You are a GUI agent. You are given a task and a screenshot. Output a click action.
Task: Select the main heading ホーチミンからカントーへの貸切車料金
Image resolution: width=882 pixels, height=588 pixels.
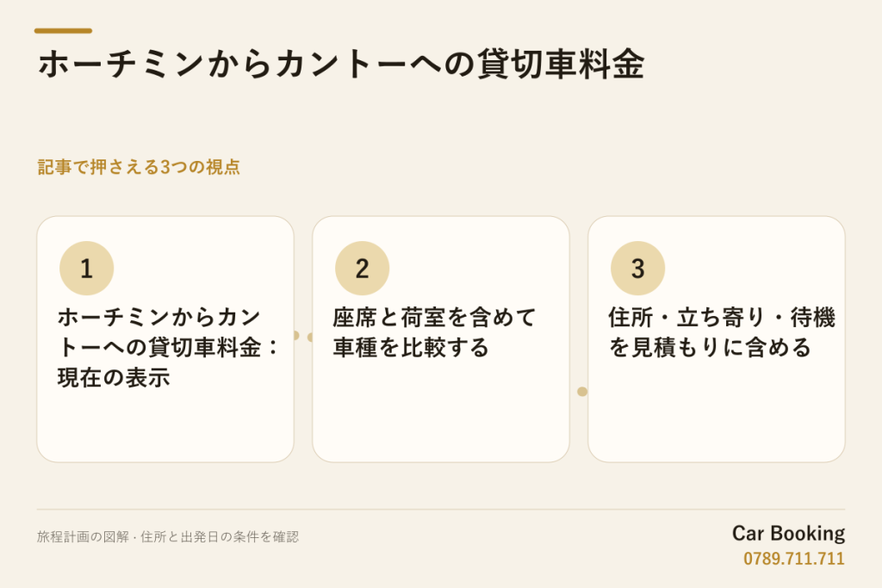[341, 64]
